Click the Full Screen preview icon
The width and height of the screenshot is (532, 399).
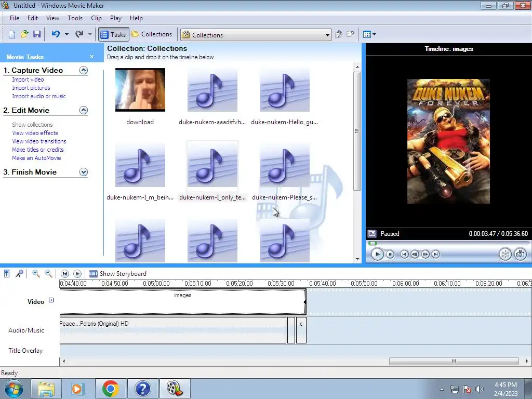[372, 234]
